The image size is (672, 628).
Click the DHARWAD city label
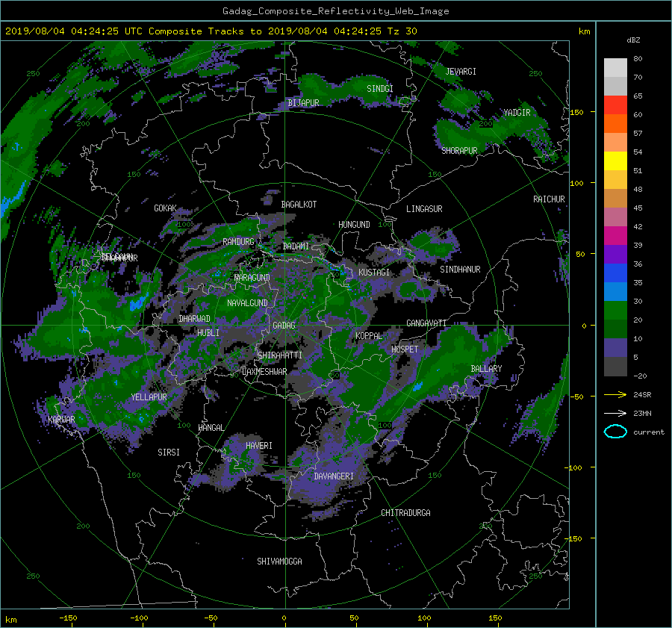[x=195, y=319]
